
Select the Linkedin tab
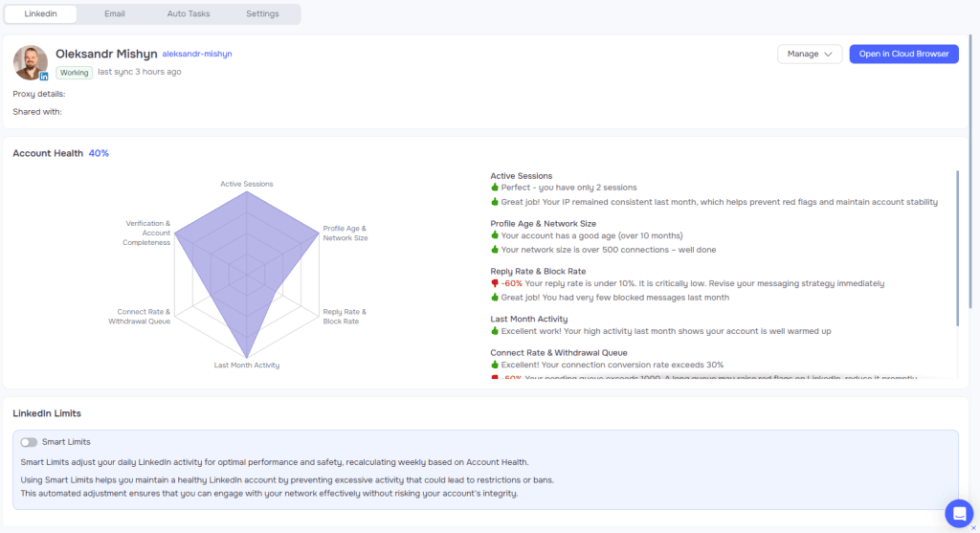40,14
